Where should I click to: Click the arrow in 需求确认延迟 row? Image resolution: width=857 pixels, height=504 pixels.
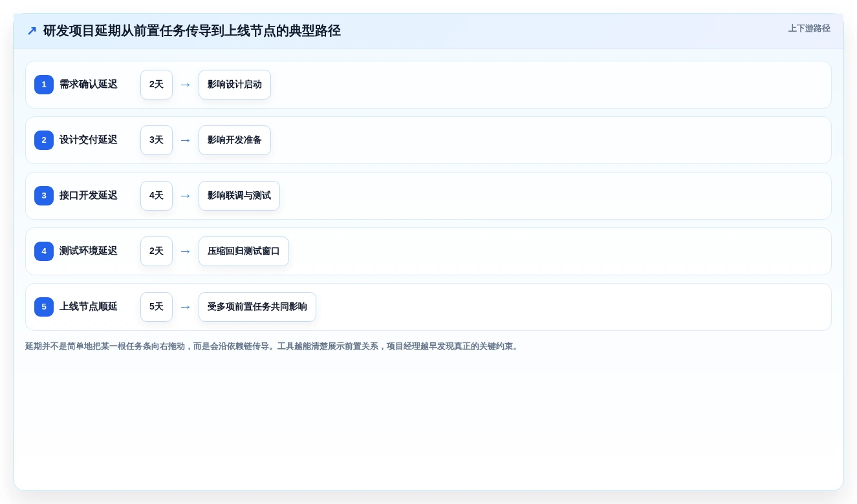tap(186, 85)
